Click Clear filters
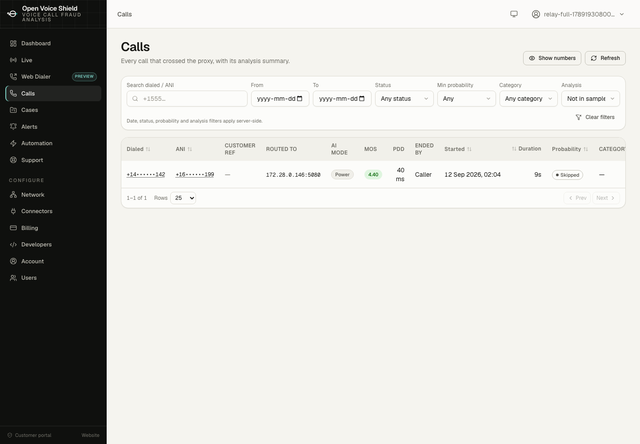The height and width of the screenshot is (444, 640). (x=595, y=117)
